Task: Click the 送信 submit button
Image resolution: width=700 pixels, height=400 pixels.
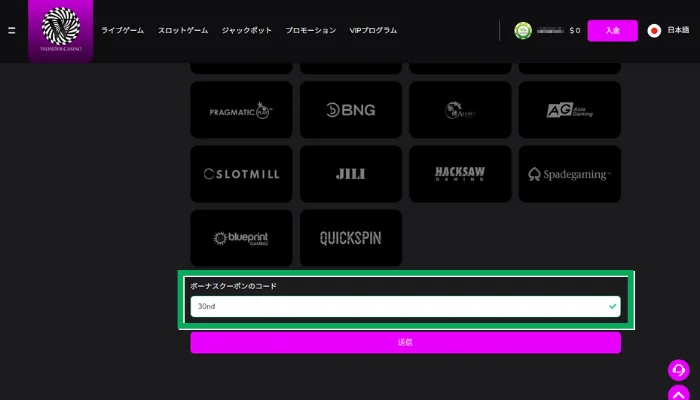Action: point(405,342)
